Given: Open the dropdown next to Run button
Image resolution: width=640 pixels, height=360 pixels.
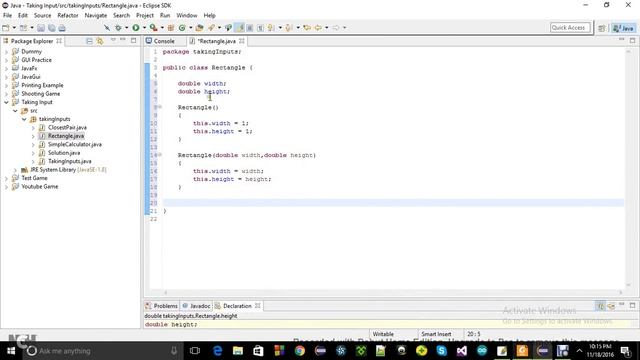Looking at the screenshot, I should pos(144,28).
